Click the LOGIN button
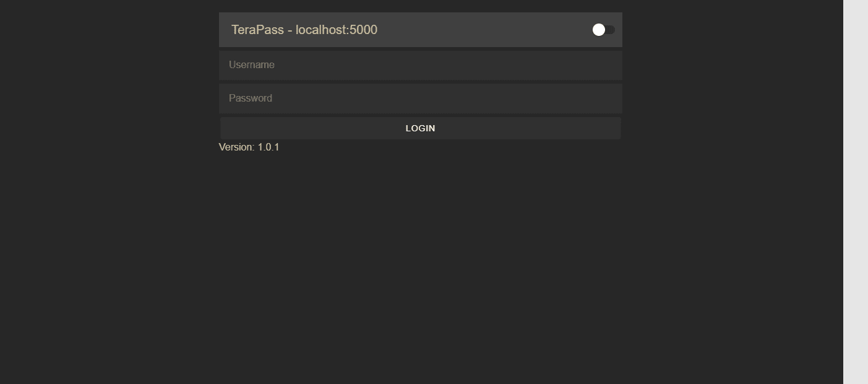Viewport: 868px width, 384px height. [421, 128]
